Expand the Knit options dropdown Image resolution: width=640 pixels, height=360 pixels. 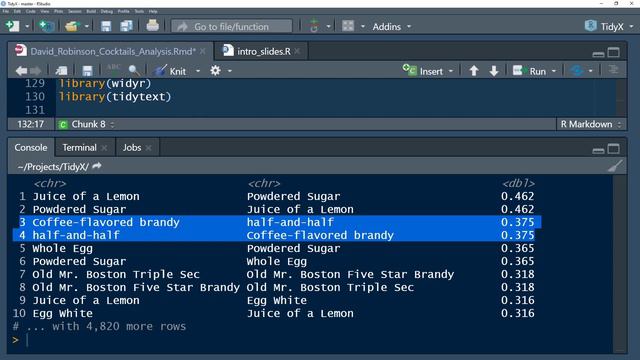point(198,71)
